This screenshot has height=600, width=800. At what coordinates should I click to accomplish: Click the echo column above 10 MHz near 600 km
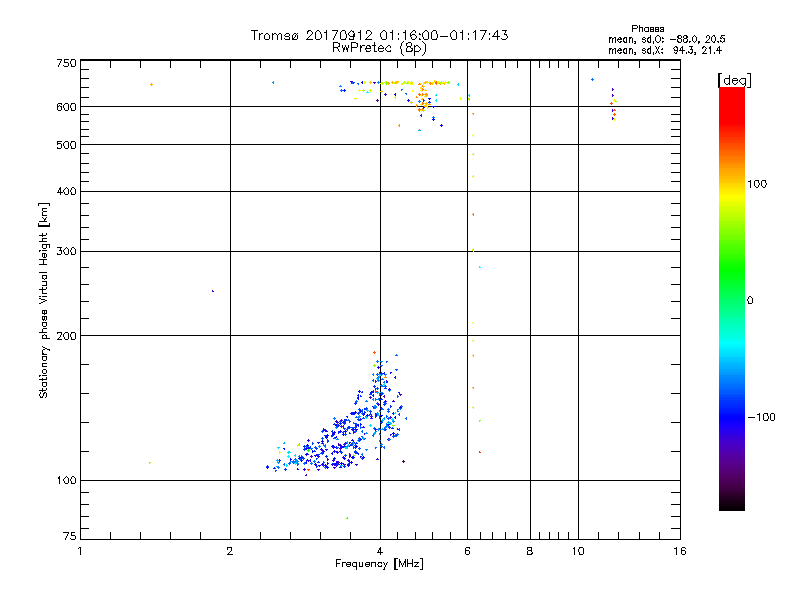[613, 104]
